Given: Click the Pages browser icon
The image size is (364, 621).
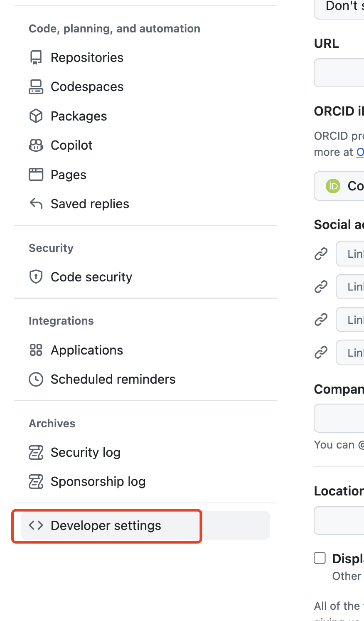Looking at the screenshot, I should 36,175.
